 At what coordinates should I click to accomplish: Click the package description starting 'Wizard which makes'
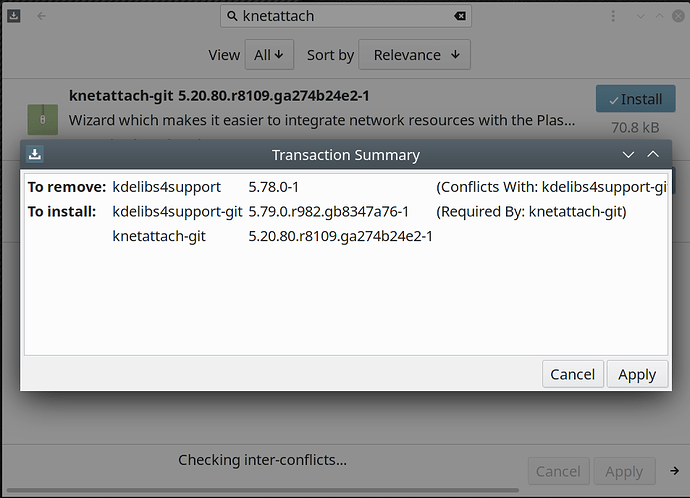[322, 120]
